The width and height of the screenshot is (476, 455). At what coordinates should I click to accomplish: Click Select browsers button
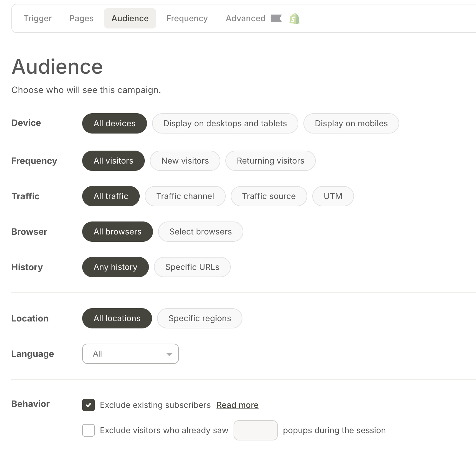tap(201, 232)
